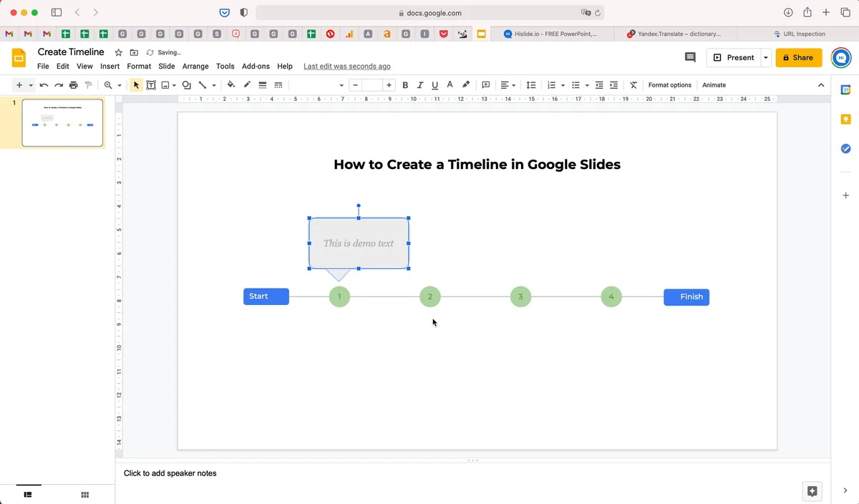Open the Arrange menu
The height and width of the screenshot is (504, 859).
(x=195, y=67)
